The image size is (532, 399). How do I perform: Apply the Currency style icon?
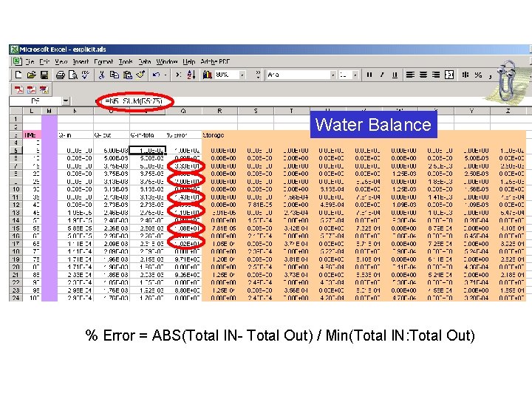(465, 75)
